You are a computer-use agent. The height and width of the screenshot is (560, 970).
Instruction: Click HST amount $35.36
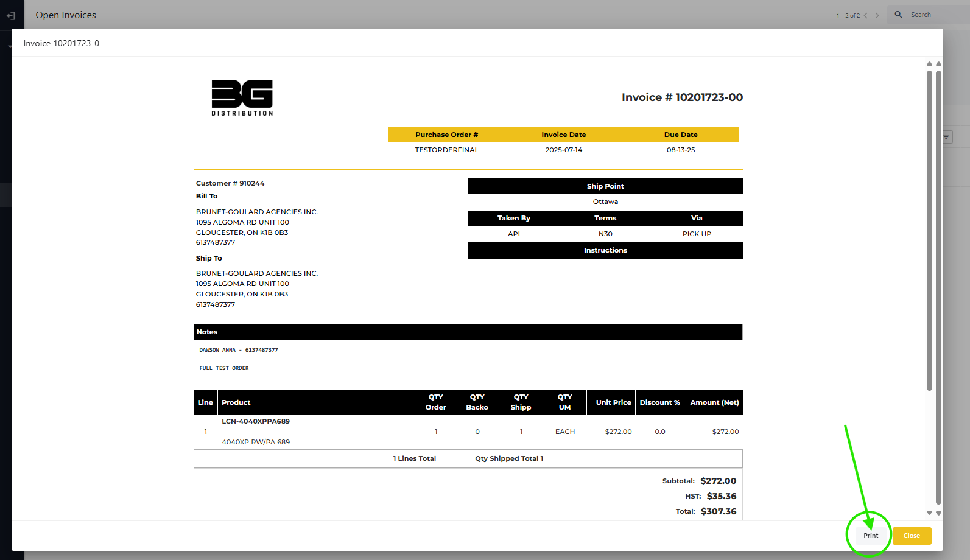[x=722, y=496]
